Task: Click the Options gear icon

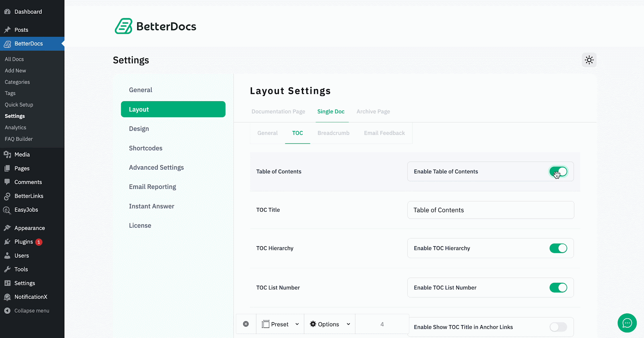Action: [x=313, y=324]
